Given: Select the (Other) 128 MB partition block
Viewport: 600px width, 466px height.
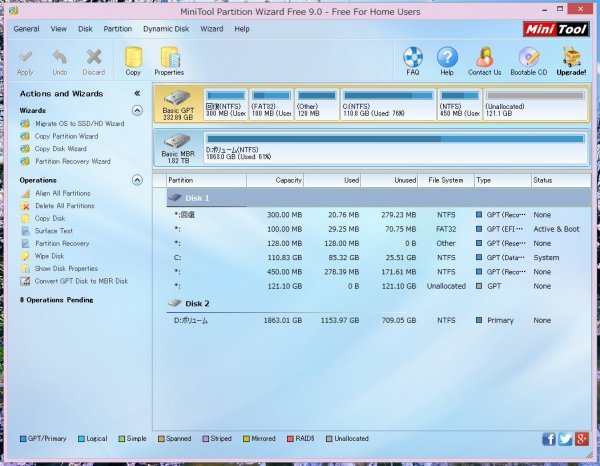Looking at the screenshot, I should [316, 104].
